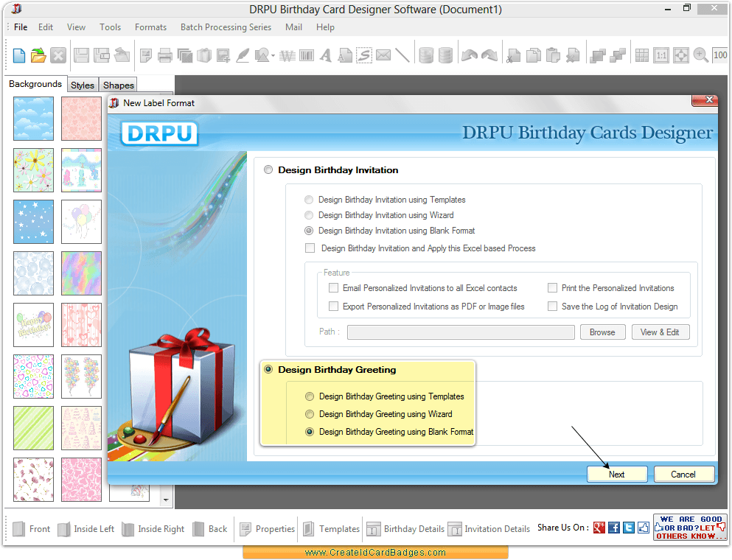Tick Email Personalized Invitations to all Excel contacts
The width and height of the screenshot is (732, 560).
click(333, 288)
